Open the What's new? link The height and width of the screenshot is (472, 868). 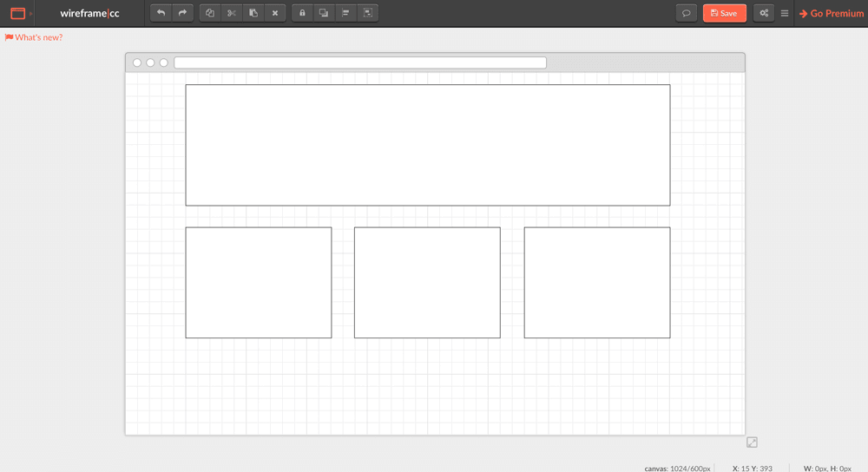(x=34, y=37)
